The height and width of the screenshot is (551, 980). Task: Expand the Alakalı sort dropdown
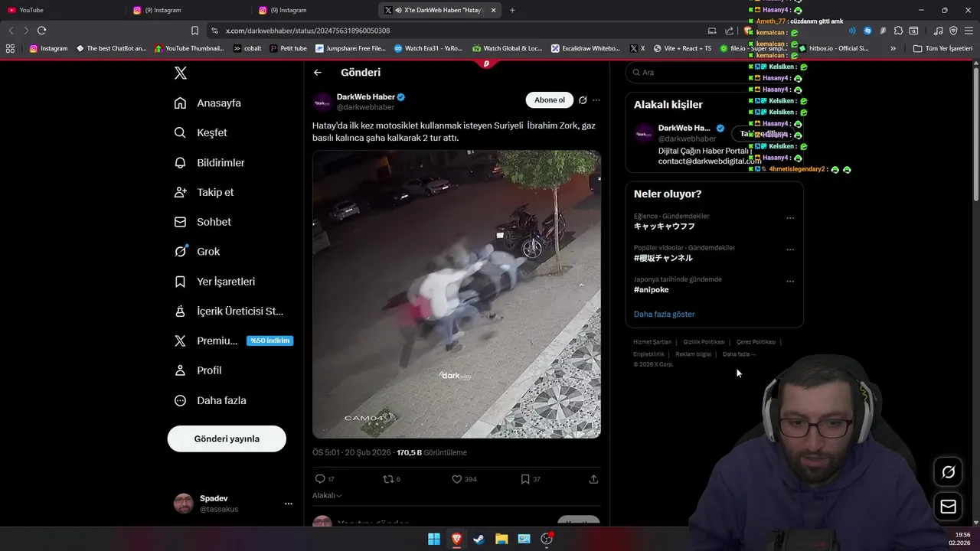(x=327, y=496)
